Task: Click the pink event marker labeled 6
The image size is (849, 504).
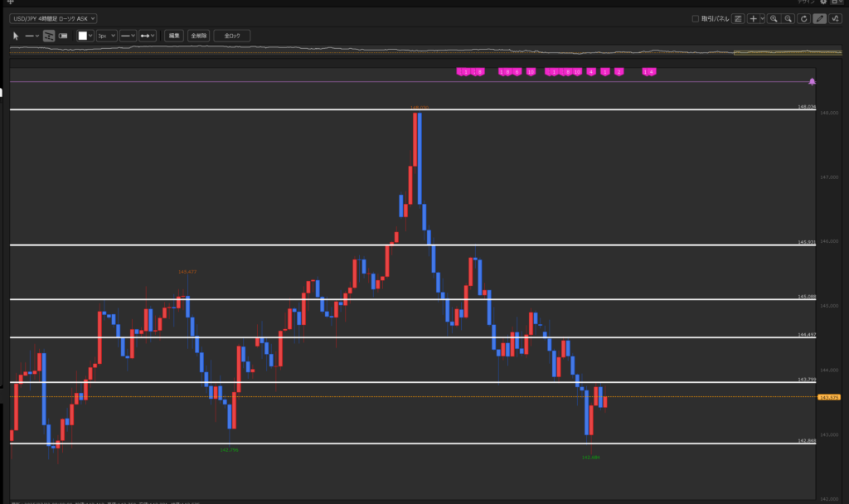Action: coord(517,71)
